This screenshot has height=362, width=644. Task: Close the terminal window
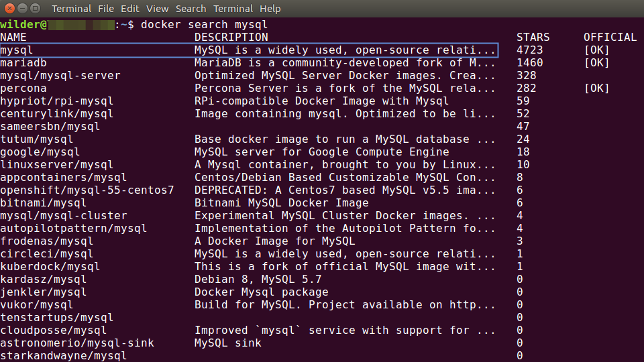[x=9, y=8]
